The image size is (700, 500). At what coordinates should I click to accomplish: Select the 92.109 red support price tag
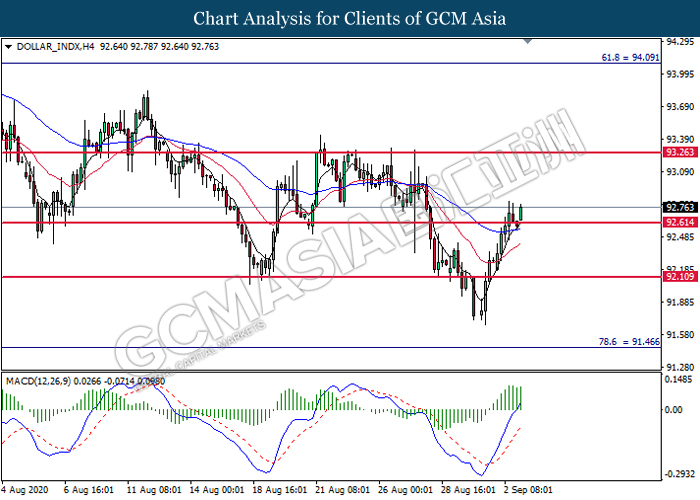(680, 276)
